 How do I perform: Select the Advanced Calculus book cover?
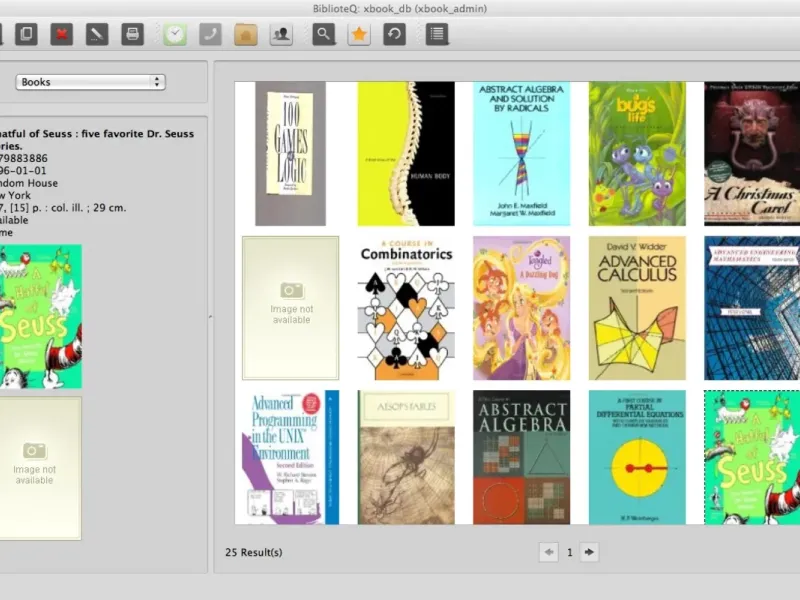point(636,308)
